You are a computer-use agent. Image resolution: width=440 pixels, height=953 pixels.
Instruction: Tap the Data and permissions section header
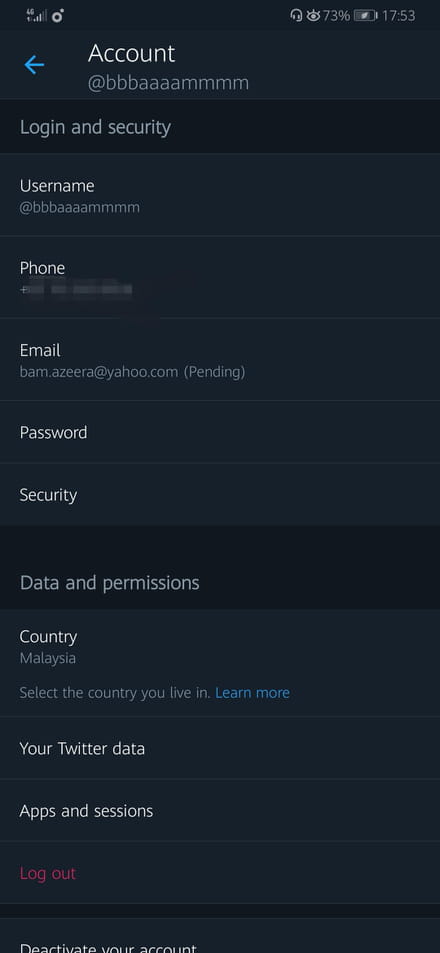click(109, 583)
